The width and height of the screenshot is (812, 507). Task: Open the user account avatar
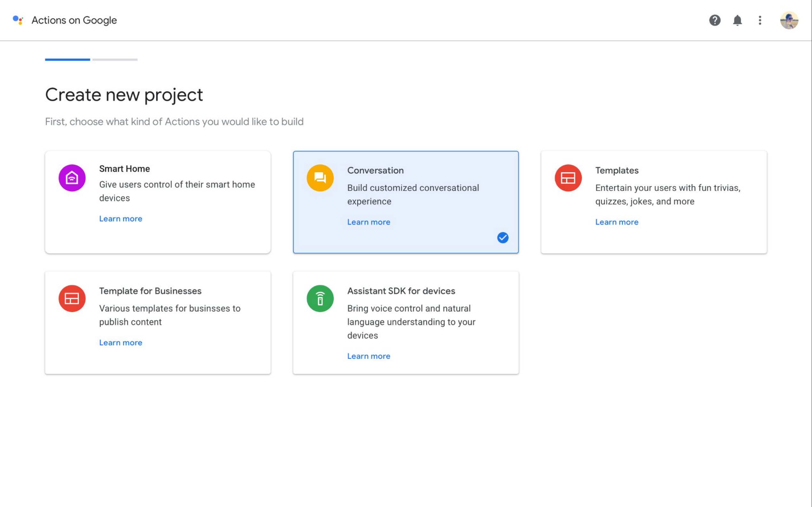point(789,20)
